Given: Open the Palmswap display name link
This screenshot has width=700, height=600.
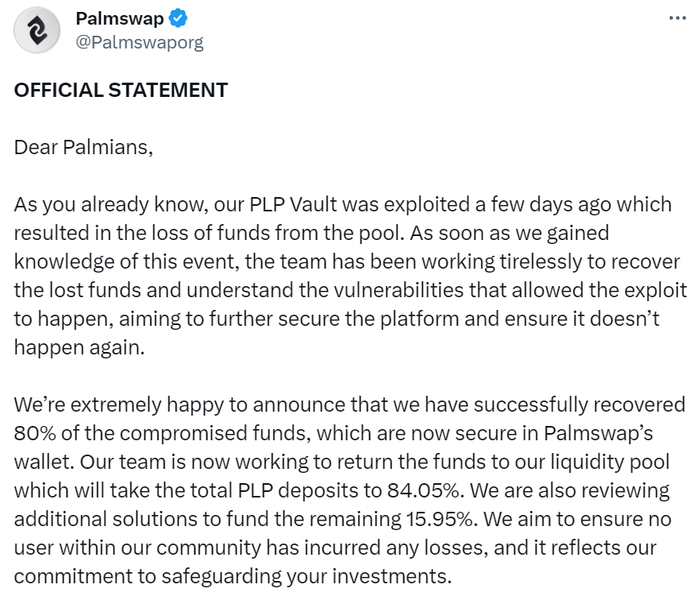Looking at the screenshot, I should [x=120, y=18].
